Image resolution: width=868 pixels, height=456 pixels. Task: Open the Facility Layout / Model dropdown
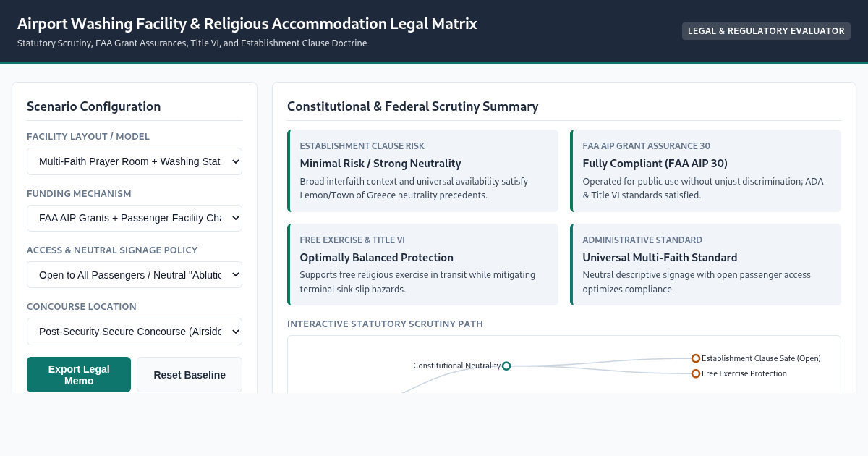pos(135,161)
